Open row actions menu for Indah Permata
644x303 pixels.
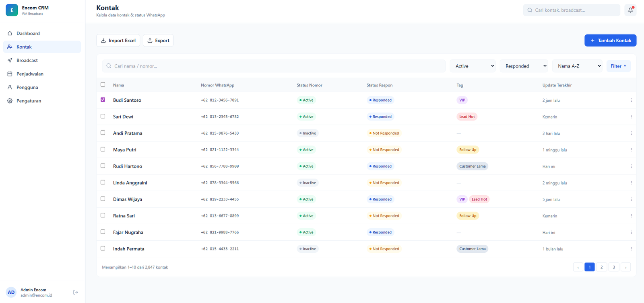pos(631,249)
